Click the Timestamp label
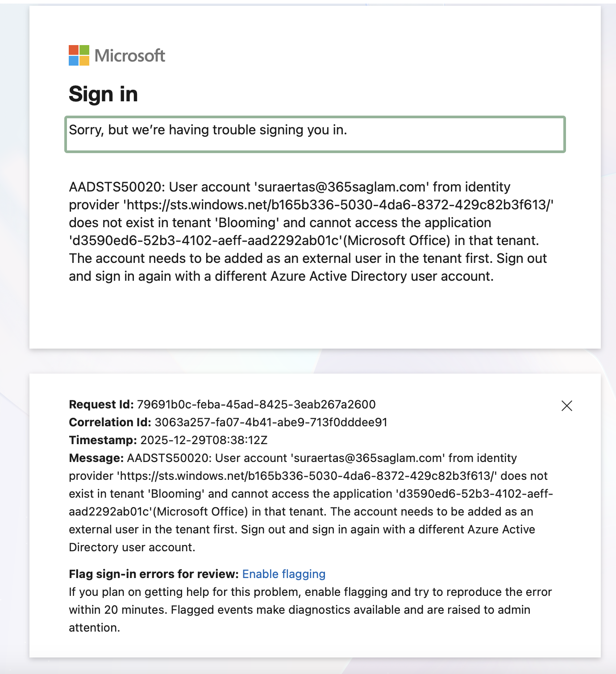Screen dimensions: 616x674 [103, 440]
